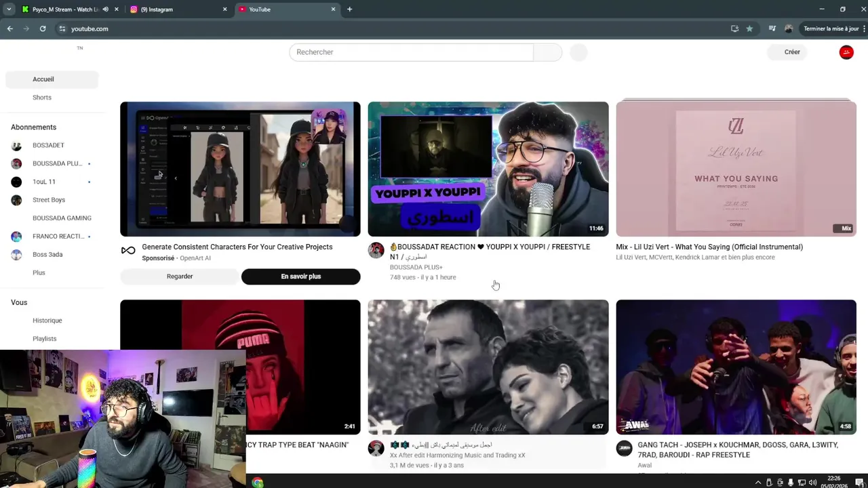This screenshot has width=868, height=488.
Task: Click the Créer button
Action: 787,52
